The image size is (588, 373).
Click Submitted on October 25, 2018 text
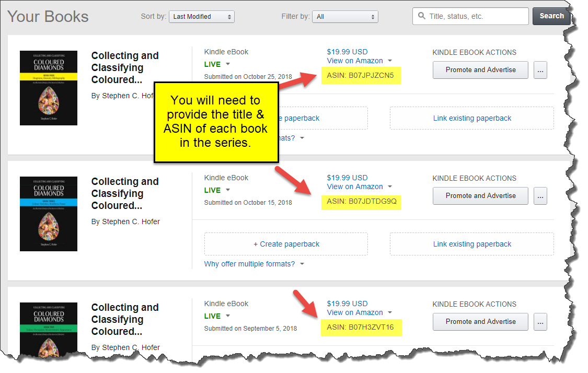tap(248, 76)
